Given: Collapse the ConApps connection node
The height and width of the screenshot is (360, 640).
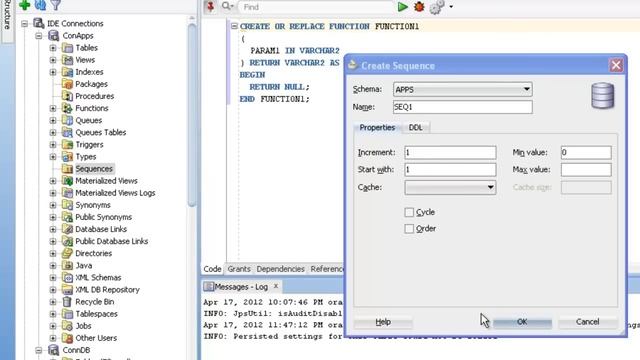Looking at the screenshot, I should coord(39,36).
